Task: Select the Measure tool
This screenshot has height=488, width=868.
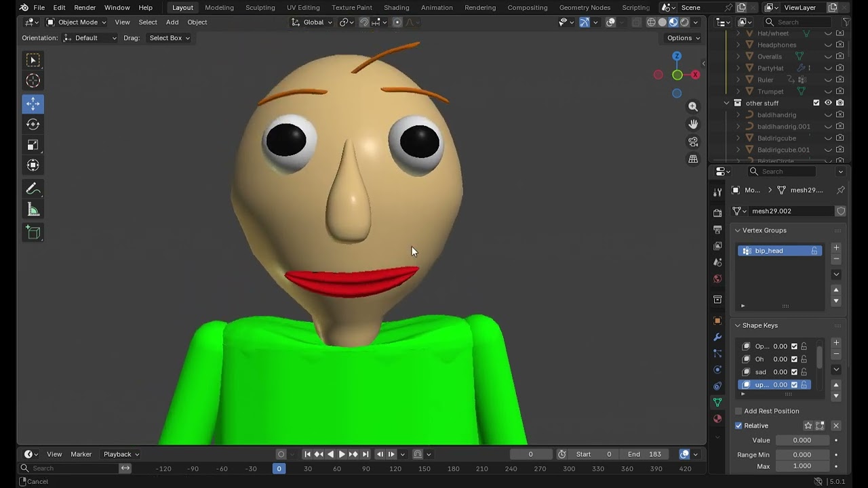Action: point(33,209)
